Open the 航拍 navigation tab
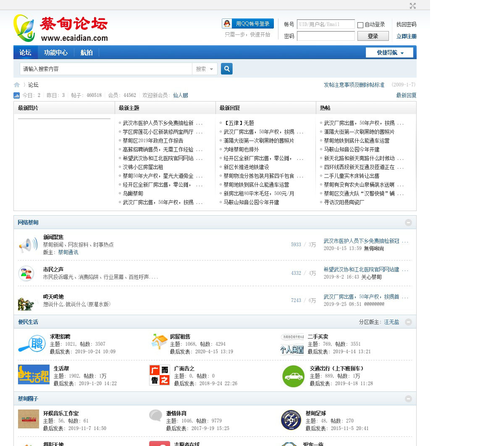This screenshot has width=504, height=446. coord(87,52)
